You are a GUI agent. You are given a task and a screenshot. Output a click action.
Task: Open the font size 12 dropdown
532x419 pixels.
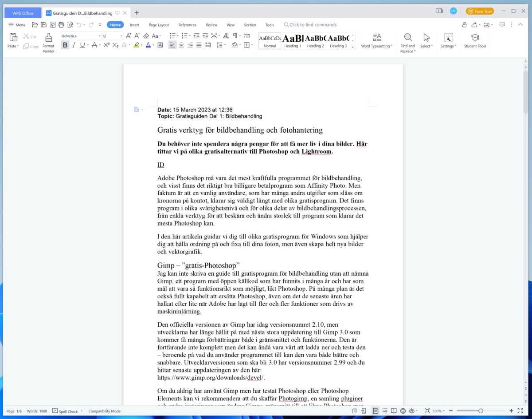point(121,36)
